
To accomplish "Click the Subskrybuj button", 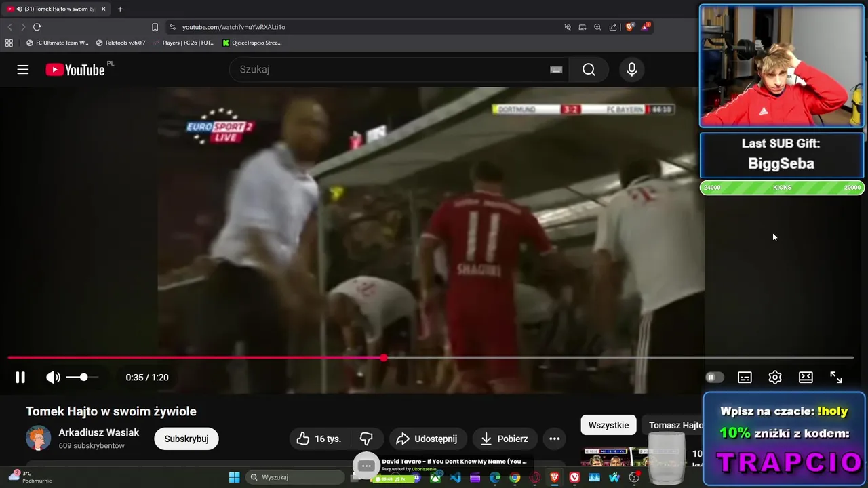I will (186, 439).
